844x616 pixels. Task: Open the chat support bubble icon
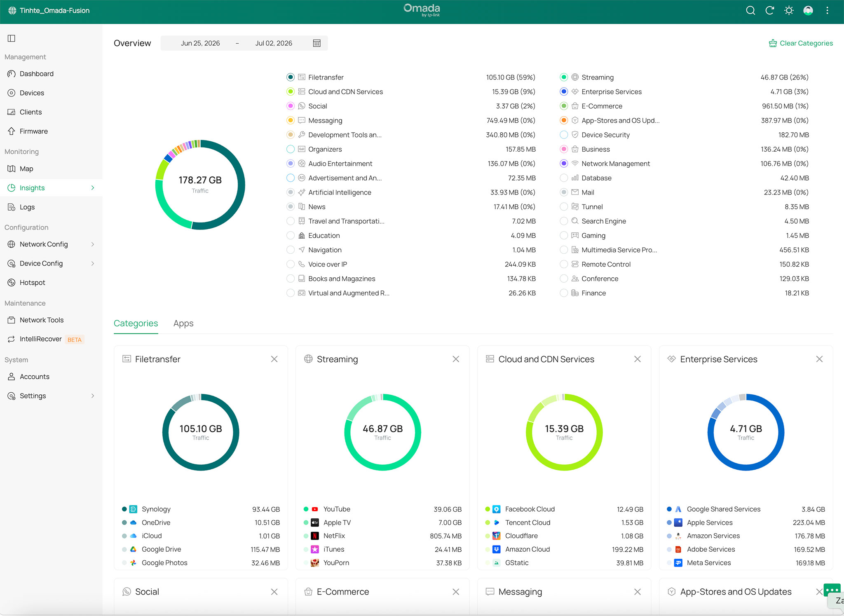click(x=832, y=590)
